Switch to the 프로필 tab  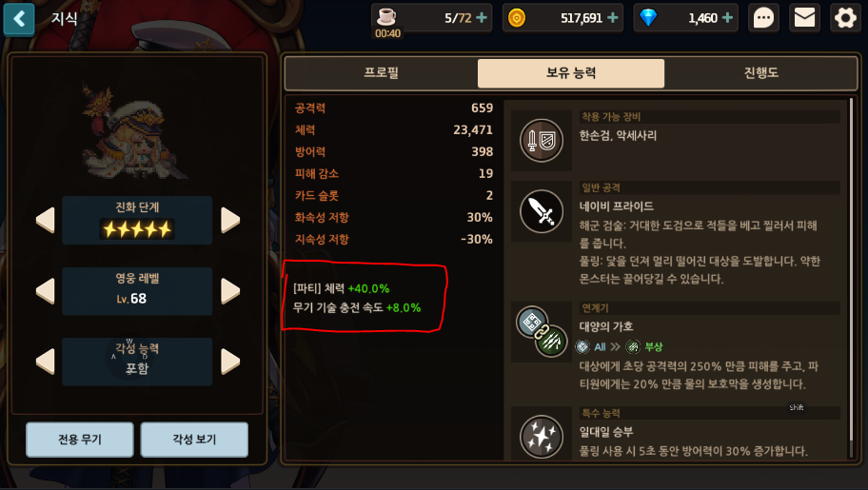click(382, 73)
